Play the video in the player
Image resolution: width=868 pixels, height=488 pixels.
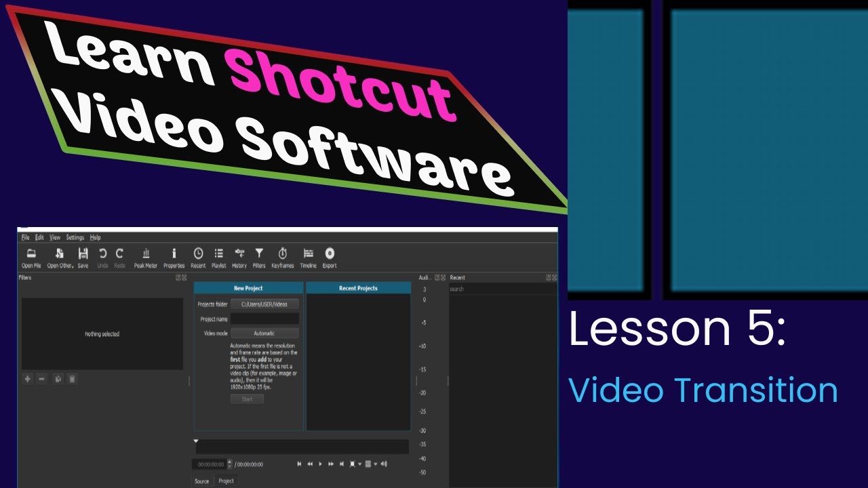[320, 464]
